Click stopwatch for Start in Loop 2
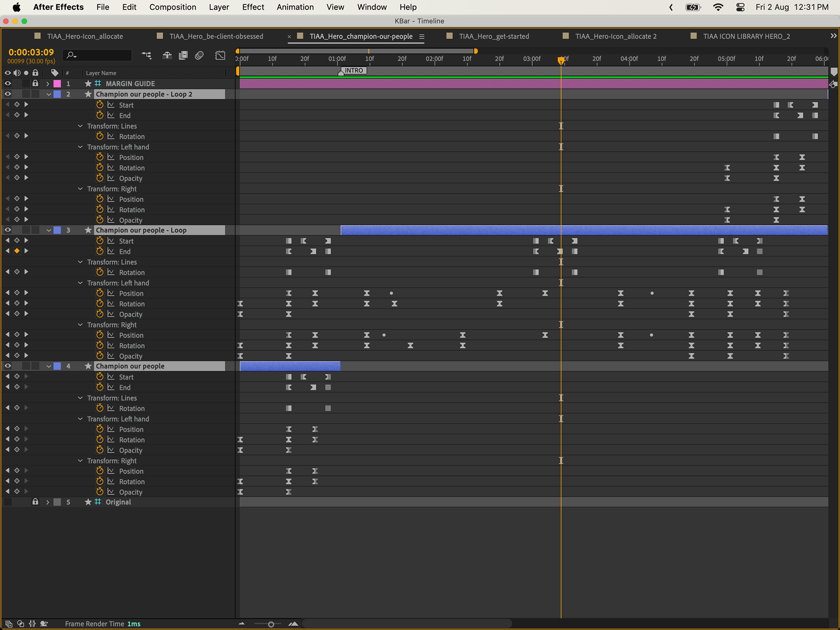 point(100,105)
